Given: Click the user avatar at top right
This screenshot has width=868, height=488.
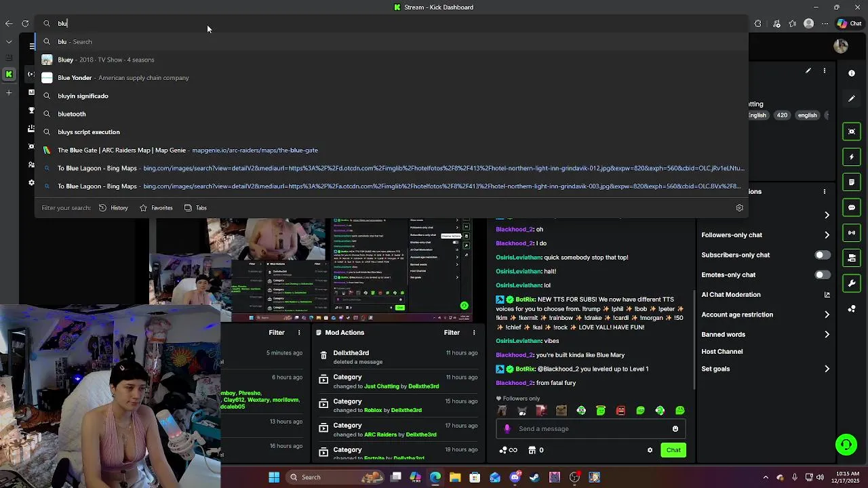Looking at the screenshot, I should tap(841, 46).
